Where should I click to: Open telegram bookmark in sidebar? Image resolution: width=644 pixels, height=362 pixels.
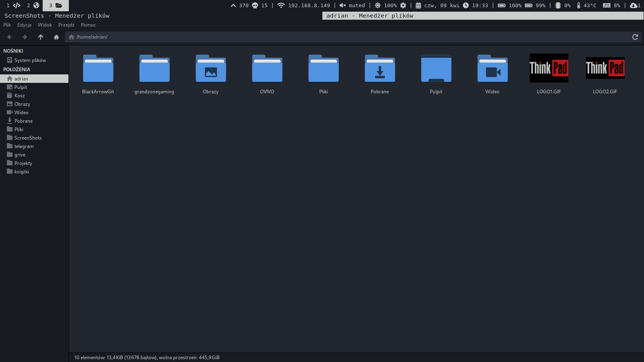pos(34,146)
